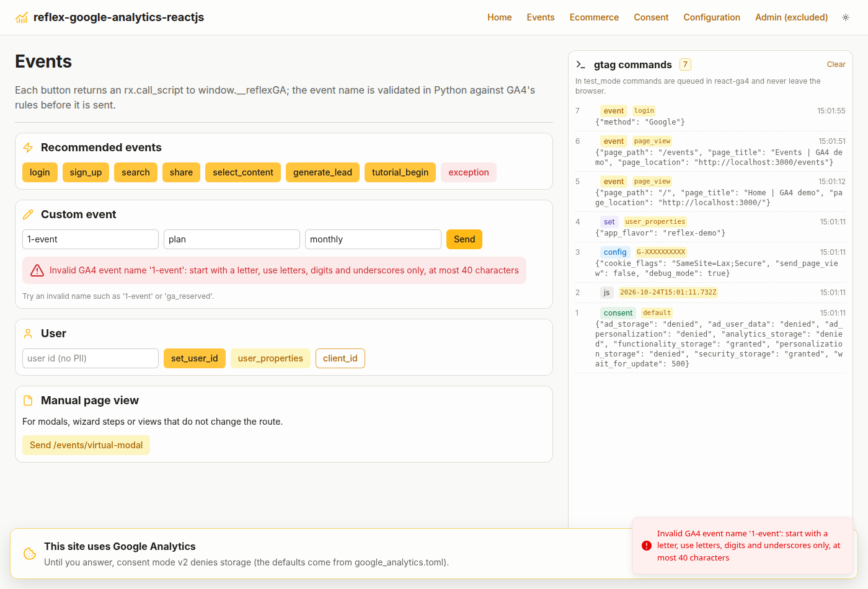Click the warning triangle in the error message
868x589 pixels.
click(37, 270)
